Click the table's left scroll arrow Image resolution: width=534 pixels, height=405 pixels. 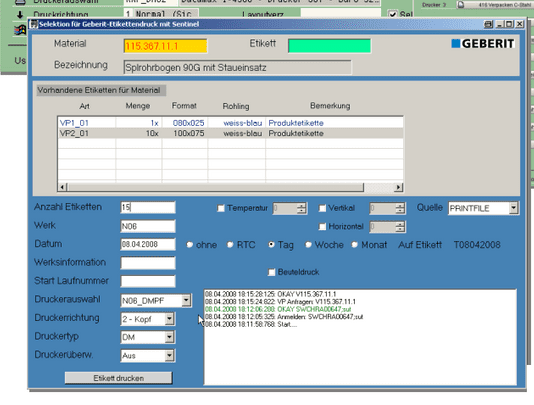point(63,187)
